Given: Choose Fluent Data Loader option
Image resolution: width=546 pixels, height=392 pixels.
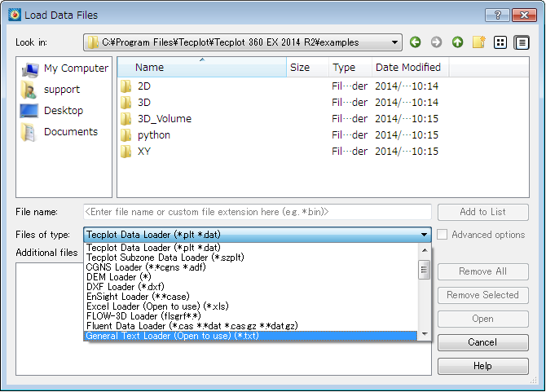Looking at the screenshot, I should [x=251, y=326].
